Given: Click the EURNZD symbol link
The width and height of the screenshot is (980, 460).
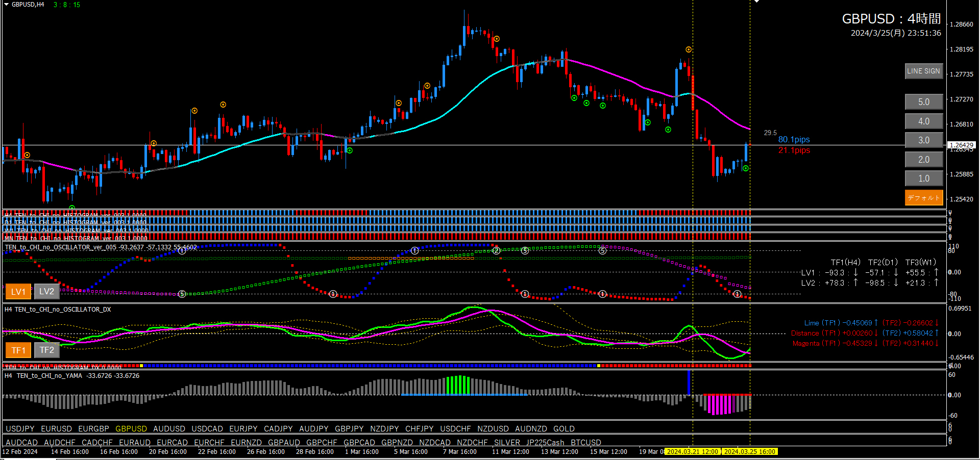Looking at the screenshot, I should click(246, 443).
